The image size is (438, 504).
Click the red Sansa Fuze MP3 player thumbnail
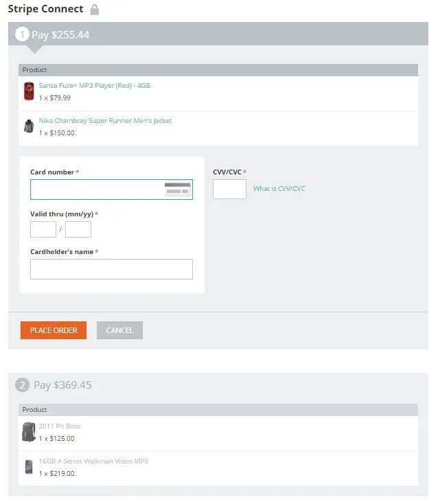29,91
